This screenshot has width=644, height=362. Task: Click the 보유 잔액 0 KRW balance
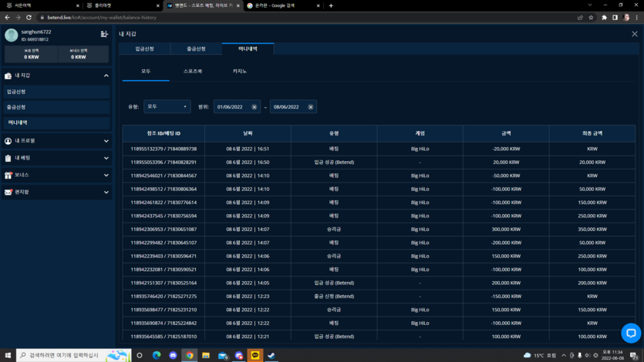click(x=31, y=54)
